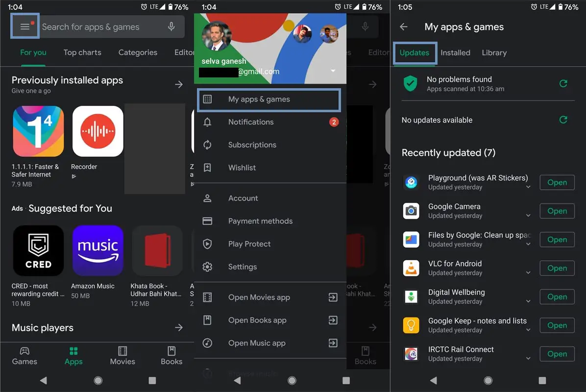This screenshot has width=586, height=392.
Task: Switch to Books in bottom navigation
Action: [x=171, y=356]
